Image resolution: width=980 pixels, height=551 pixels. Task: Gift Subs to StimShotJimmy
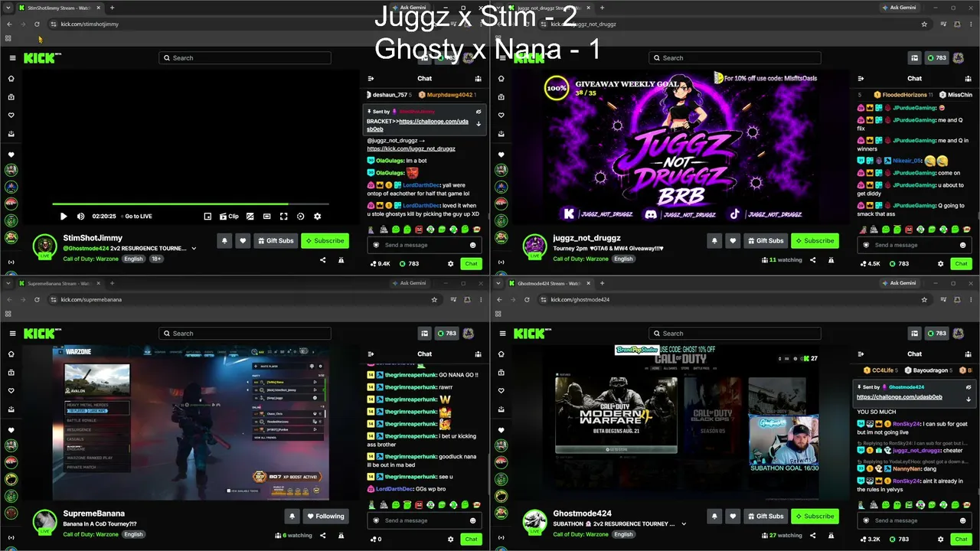(276, 241)
